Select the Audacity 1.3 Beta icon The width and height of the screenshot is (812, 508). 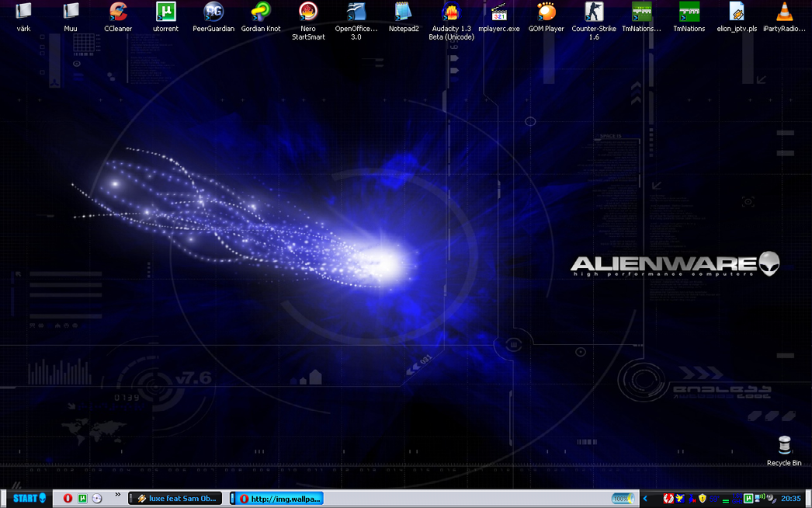coord(451,21)
